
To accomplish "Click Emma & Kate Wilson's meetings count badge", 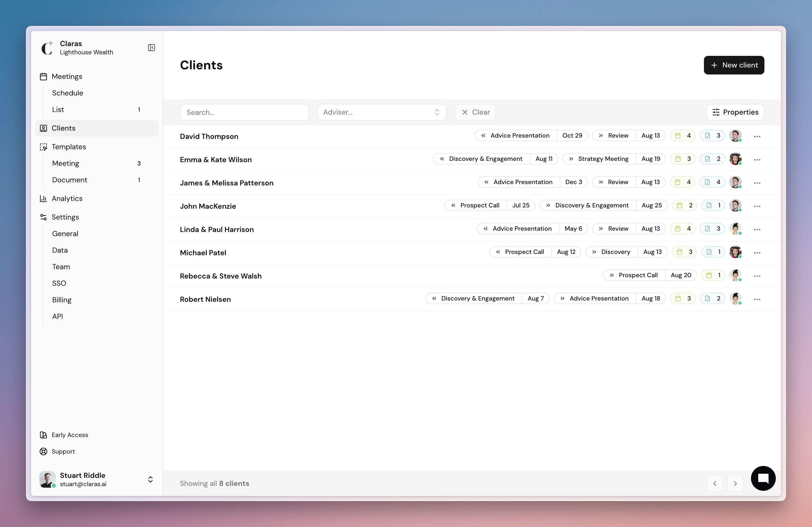I will 683,159.
